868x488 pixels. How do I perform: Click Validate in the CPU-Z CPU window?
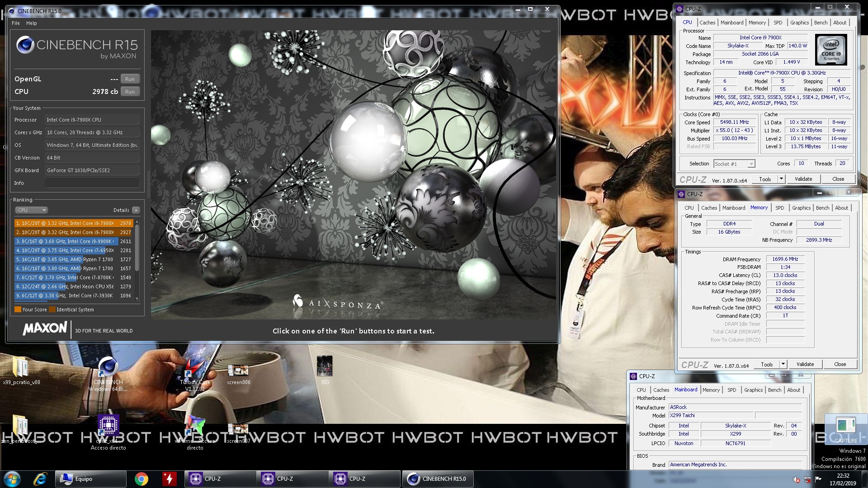[x=803, y=179]
